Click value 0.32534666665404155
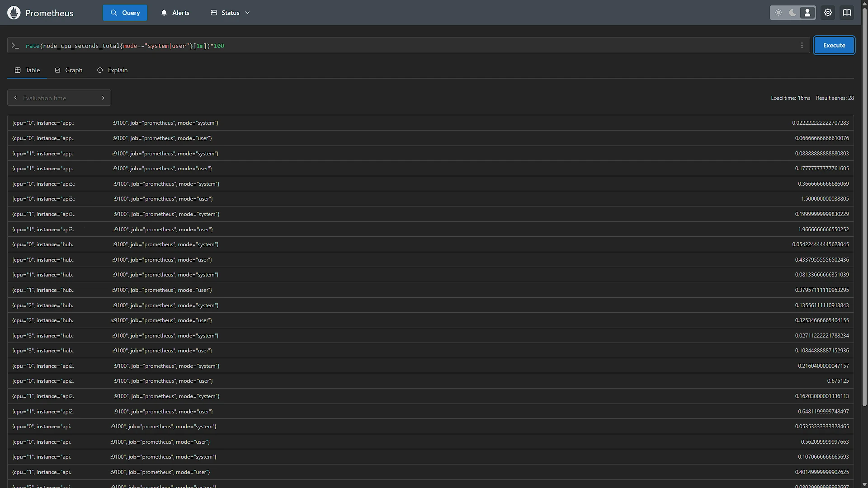868x488 pixels. (x=822, y=320)
